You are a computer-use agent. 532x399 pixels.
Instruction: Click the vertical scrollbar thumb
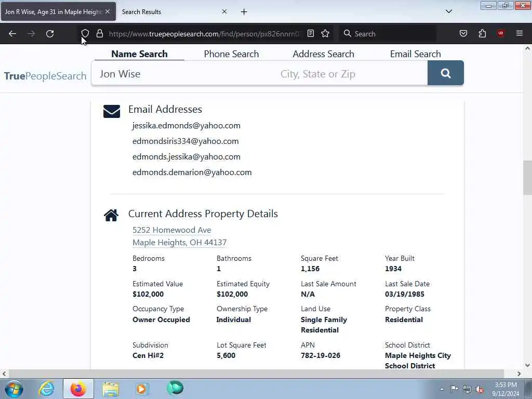(527, 178)
